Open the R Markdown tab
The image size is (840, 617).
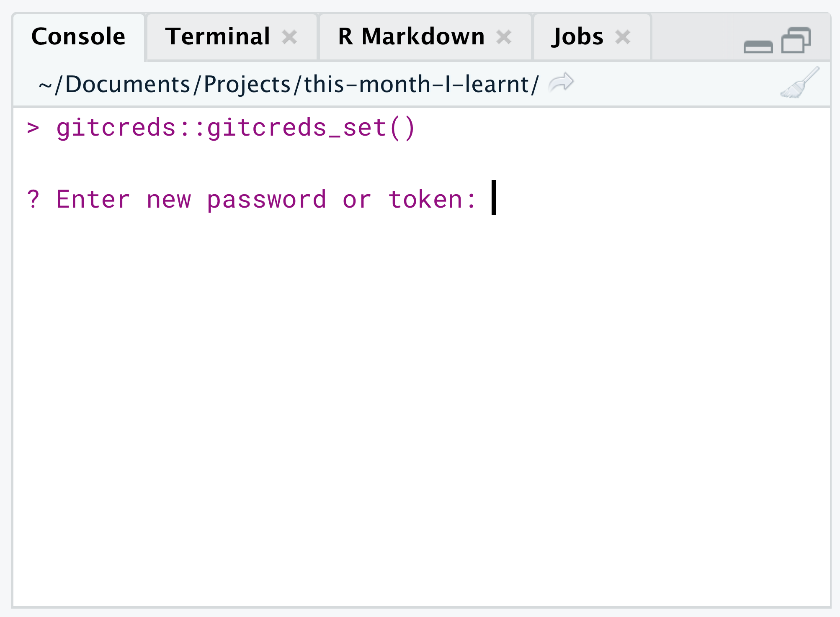pyautogui.click(x=411, y=36)
